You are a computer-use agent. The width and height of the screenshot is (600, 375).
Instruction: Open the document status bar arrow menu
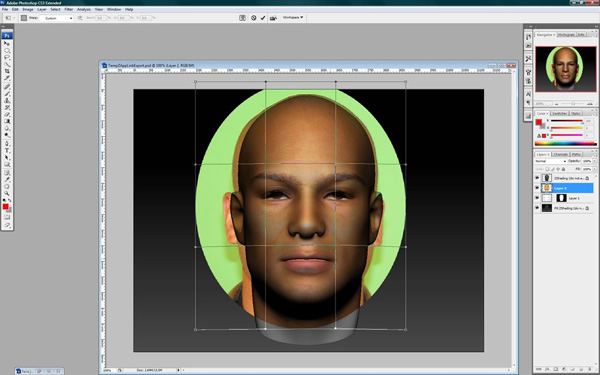pos(178,370)
